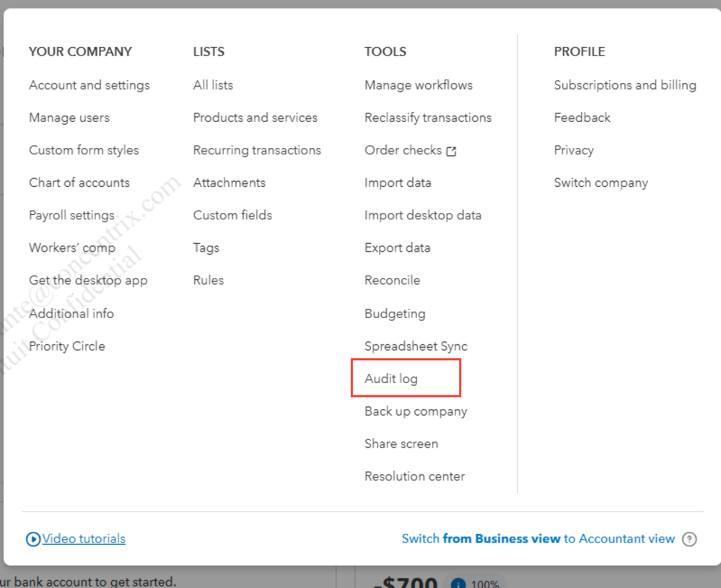721x588 pixels.
Task: Open the Reconcile tool
Action: (x=392, y=280)
